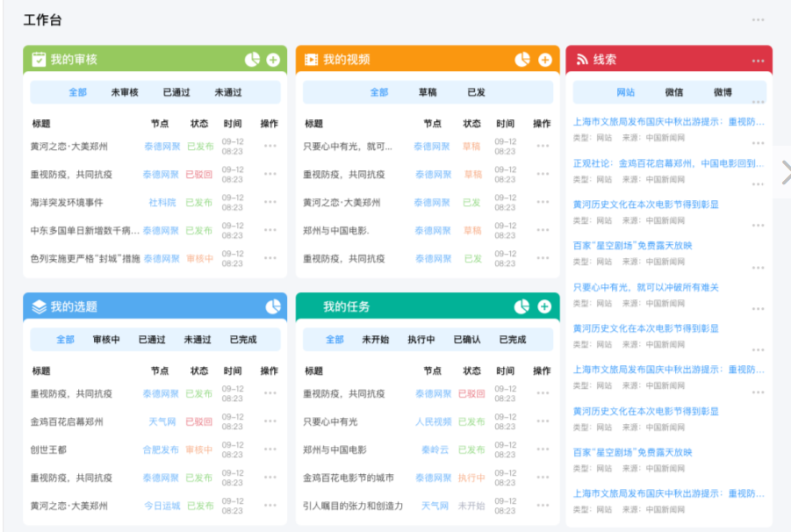Image resolution: width=791 pixels, height=532 pixels.
Task: Select 已完成 tab in 我的选题
Action: [x=243, y=340]
